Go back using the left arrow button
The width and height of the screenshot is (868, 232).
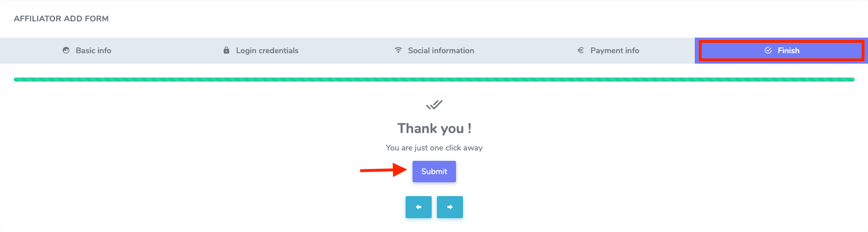coord(418,207)
